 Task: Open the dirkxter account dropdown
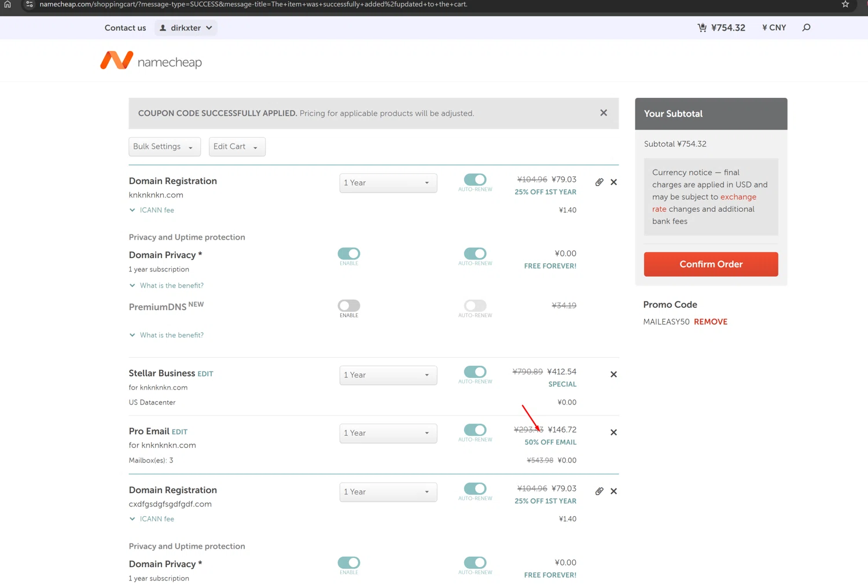click(186, 28)
